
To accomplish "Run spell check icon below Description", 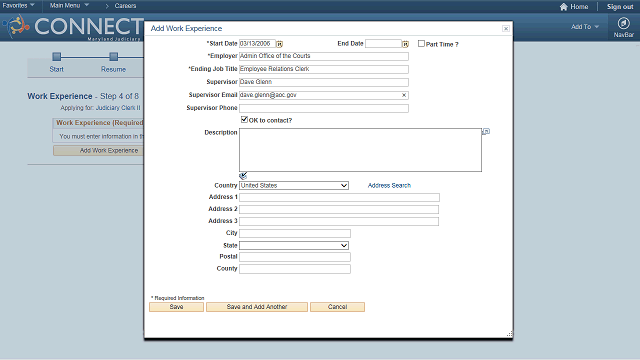I will pos(243,176).
